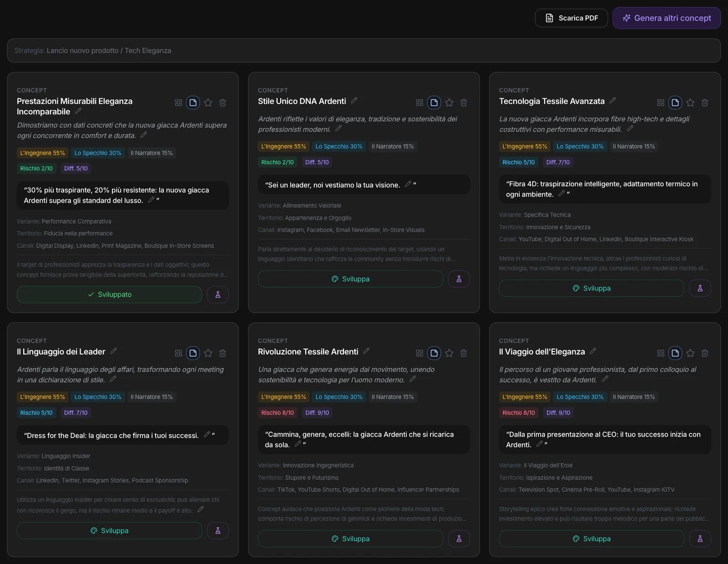Click the Strategia Lancio nuovo prodotto bar

(364, 51)
